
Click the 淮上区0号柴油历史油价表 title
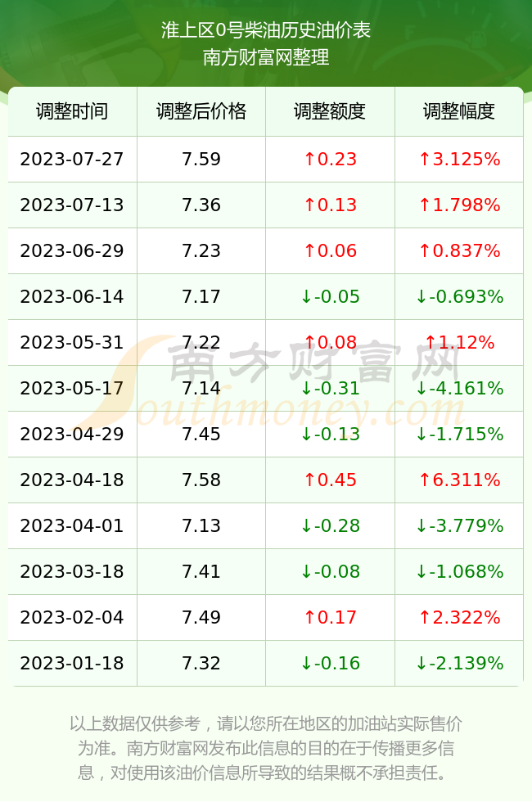(266, 29)
